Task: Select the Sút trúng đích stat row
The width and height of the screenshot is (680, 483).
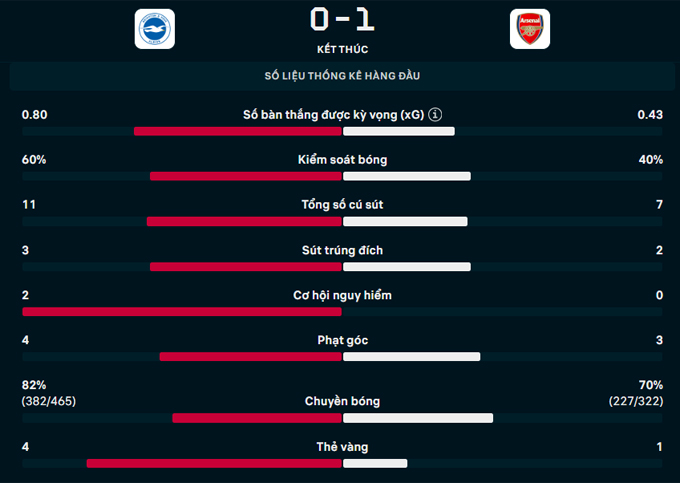Action: pyautogui.click(x=342, y=250)
